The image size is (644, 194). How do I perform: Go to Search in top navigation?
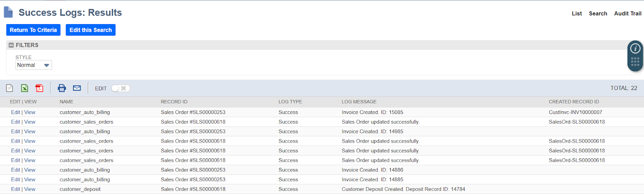[x=598, y=14]
